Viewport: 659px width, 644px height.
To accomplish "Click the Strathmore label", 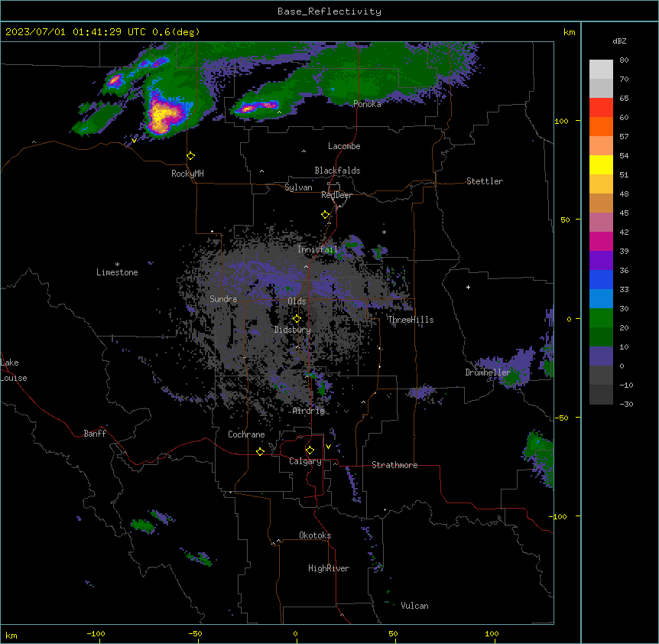I will click(x=394, y=465).
